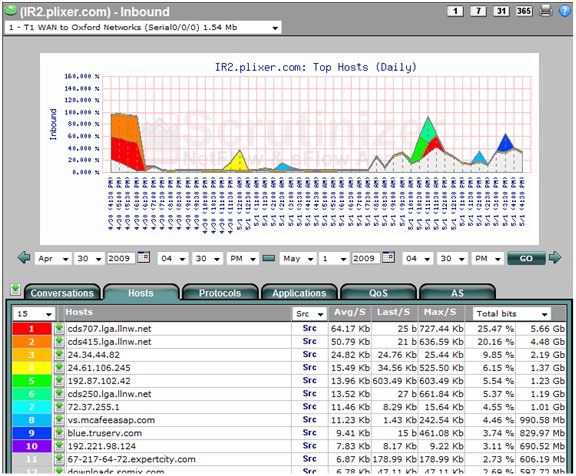The height and width of the screenshot is (476, 576).
Task: Open end day dropdown showing 1
Action: point(334,259)
